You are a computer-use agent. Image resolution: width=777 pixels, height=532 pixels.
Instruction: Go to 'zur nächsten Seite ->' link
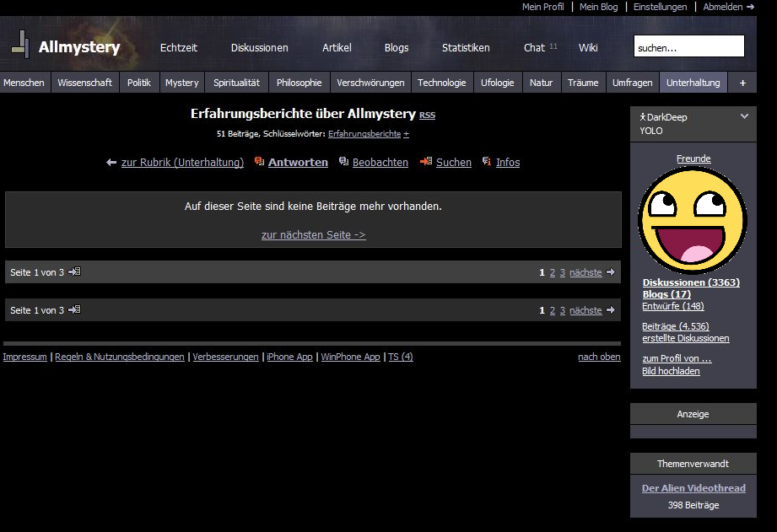[314, 234]
